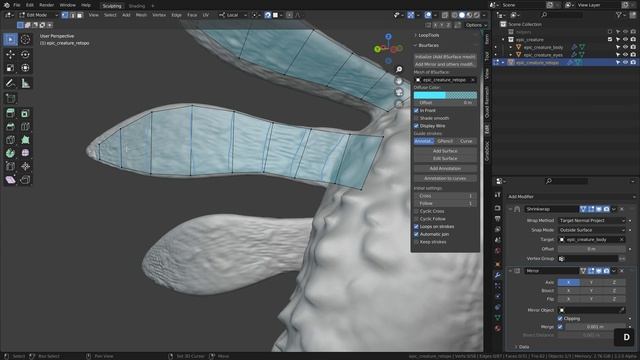
Task: Open the Mesh menu
Action: pos(141,15)
